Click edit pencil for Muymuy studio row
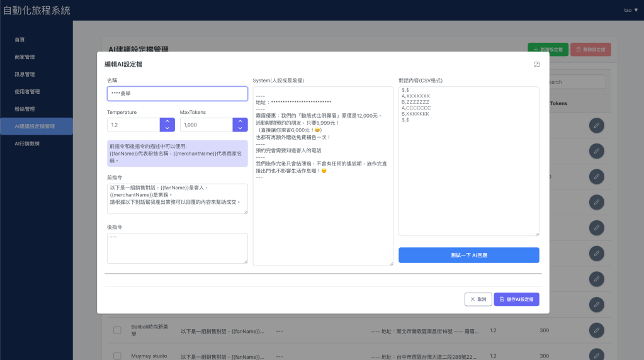This screenshot has height=360, width=644. pyautogui.click(x=596, y=355)
